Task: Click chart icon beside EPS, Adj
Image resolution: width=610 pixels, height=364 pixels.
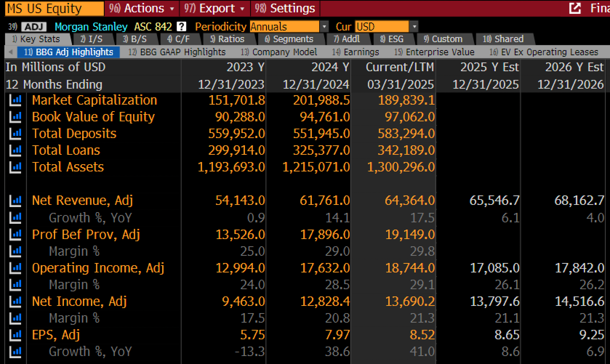Action: pos(15,335)
